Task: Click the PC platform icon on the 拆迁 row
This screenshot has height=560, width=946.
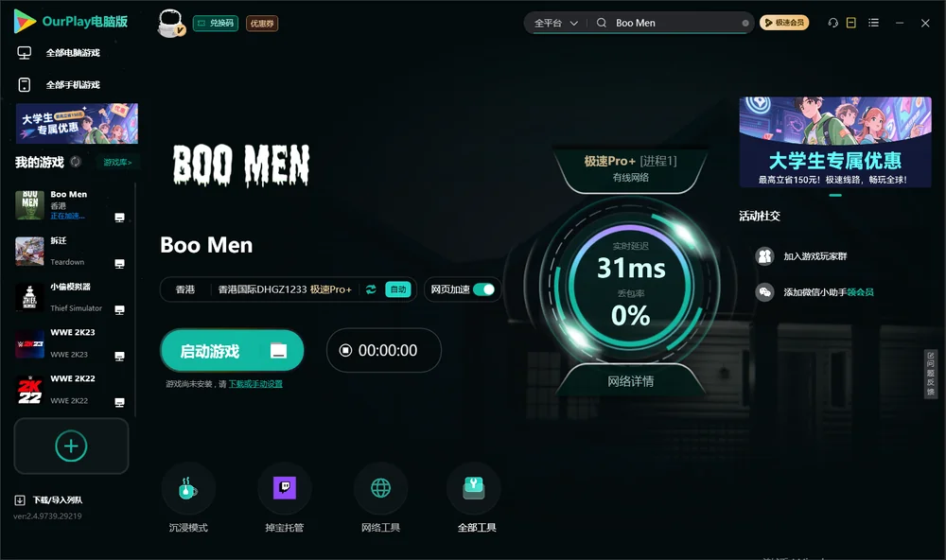Action: pos(119,264)
